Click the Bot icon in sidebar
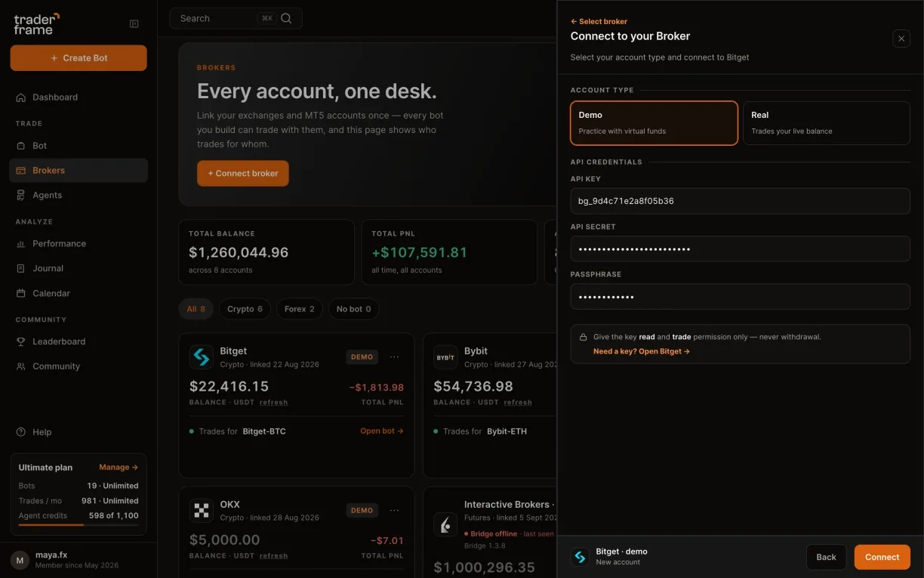This screenshot has width=924, height=578. click(21, 146)
